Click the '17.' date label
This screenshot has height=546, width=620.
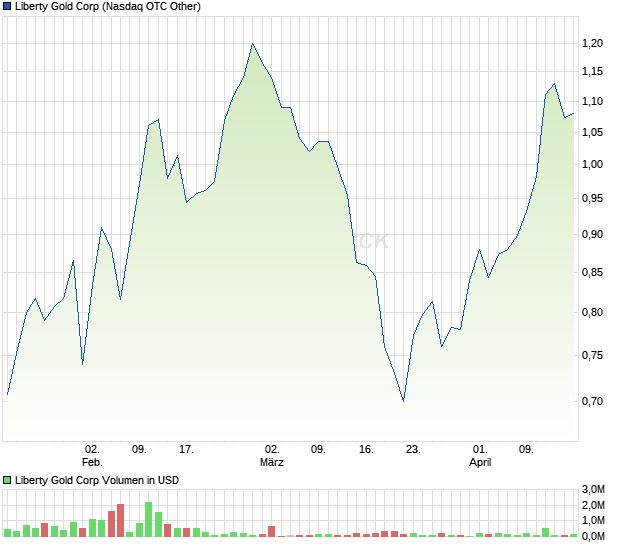[x=186, y=449]
